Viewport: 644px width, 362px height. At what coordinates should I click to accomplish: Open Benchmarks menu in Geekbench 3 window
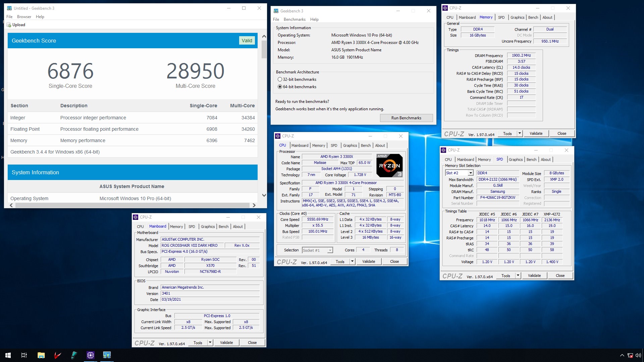(x=294, y=19)
